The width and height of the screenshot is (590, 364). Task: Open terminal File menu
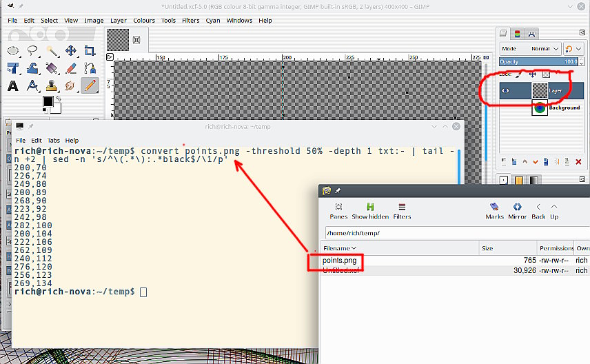tap(21, 141)
